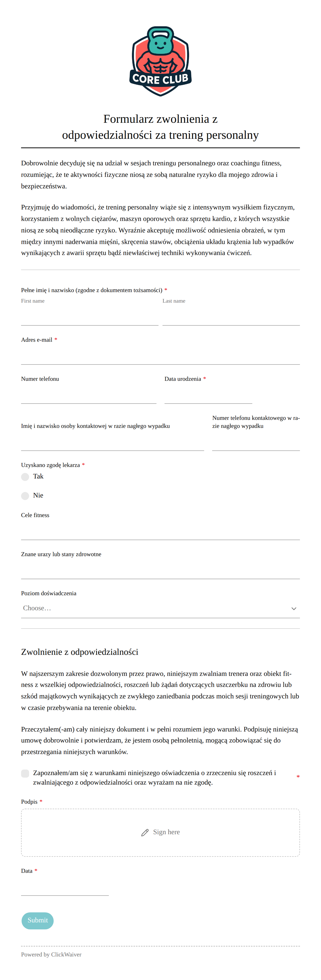Click the emergency contact phone number field

256,442
